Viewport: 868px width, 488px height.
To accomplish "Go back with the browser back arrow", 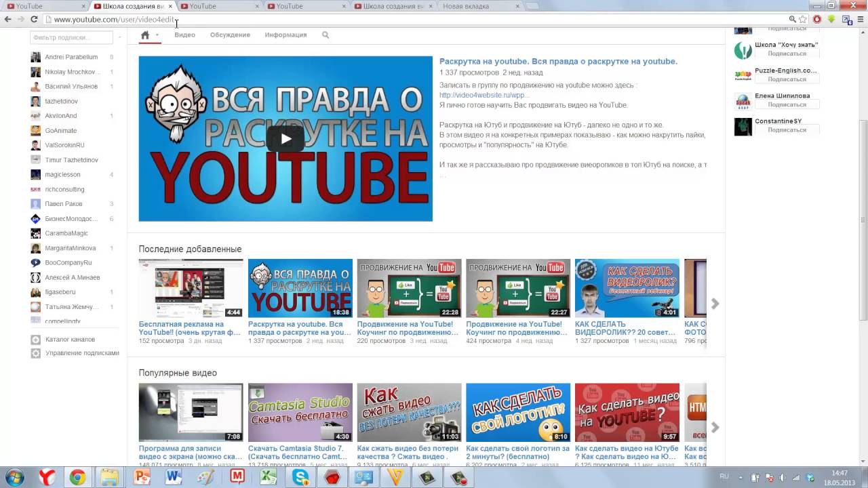I will [8, 20].
